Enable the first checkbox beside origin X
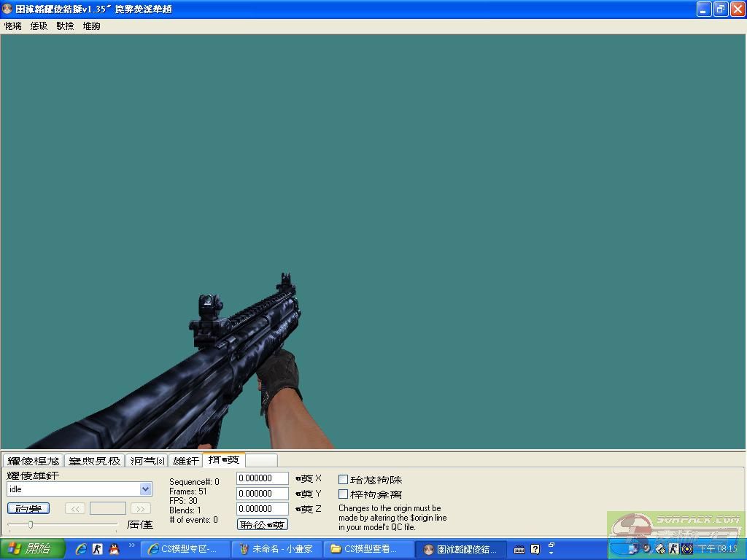747x560 pixels. 343,480
